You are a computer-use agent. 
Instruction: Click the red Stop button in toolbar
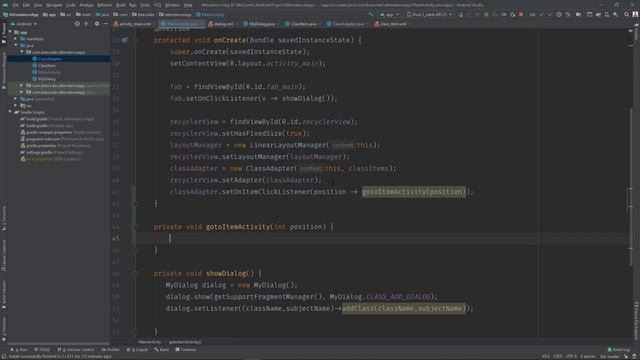pyautogui.click(x=521, y=14)
